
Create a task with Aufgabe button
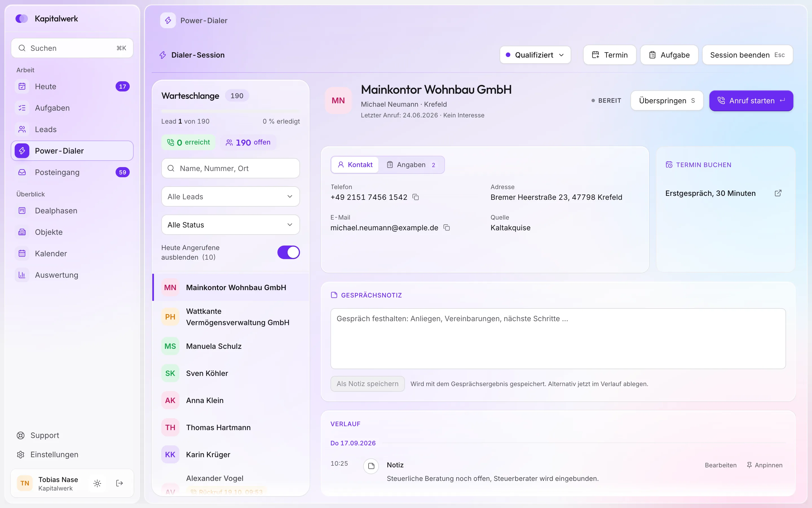coord(669,55)
